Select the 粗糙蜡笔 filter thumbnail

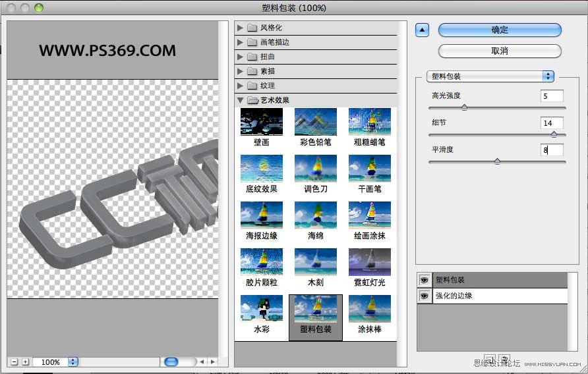369,122
